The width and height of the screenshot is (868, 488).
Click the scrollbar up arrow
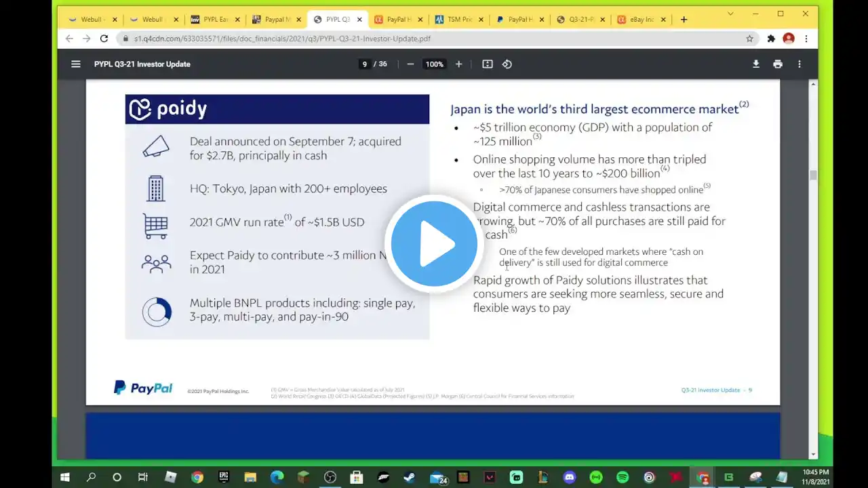point(813,84)
